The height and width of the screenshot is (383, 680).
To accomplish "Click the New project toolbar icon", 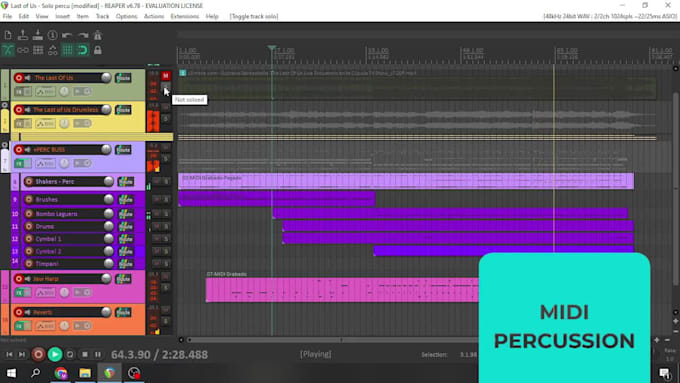I will pyautogui.click(x=8, y=35).
